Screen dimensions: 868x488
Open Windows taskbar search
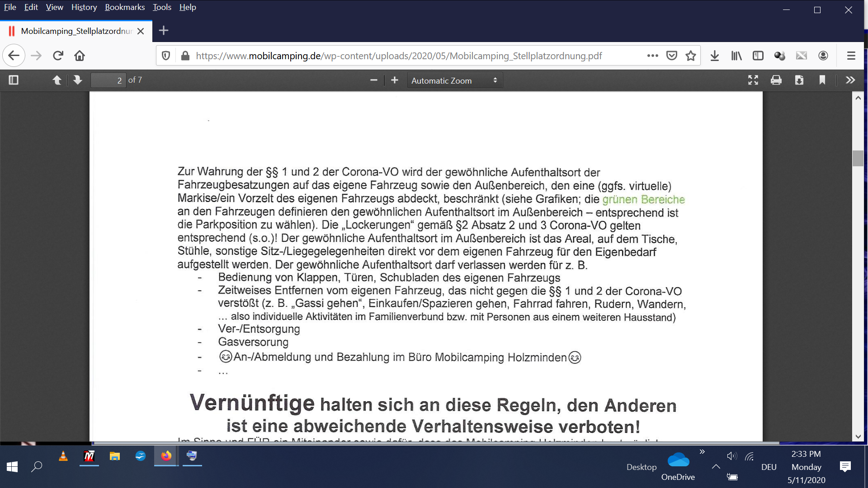pyautogui.click(x=37, y=467)
